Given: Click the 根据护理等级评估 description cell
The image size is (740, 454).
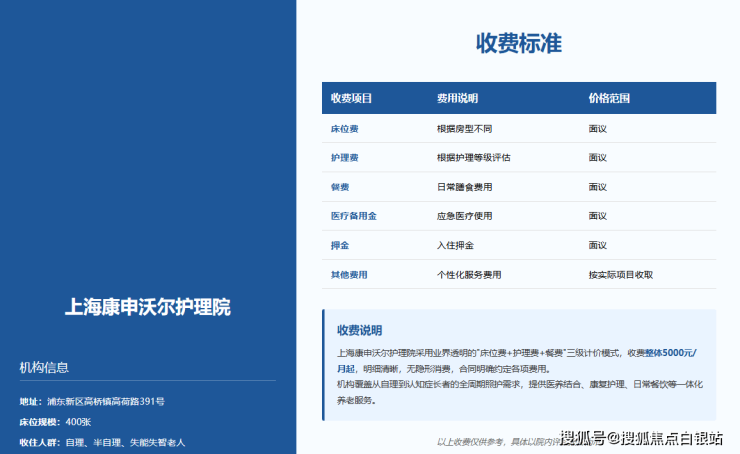Looking at the screenshot, I should (x=473, y=158).
